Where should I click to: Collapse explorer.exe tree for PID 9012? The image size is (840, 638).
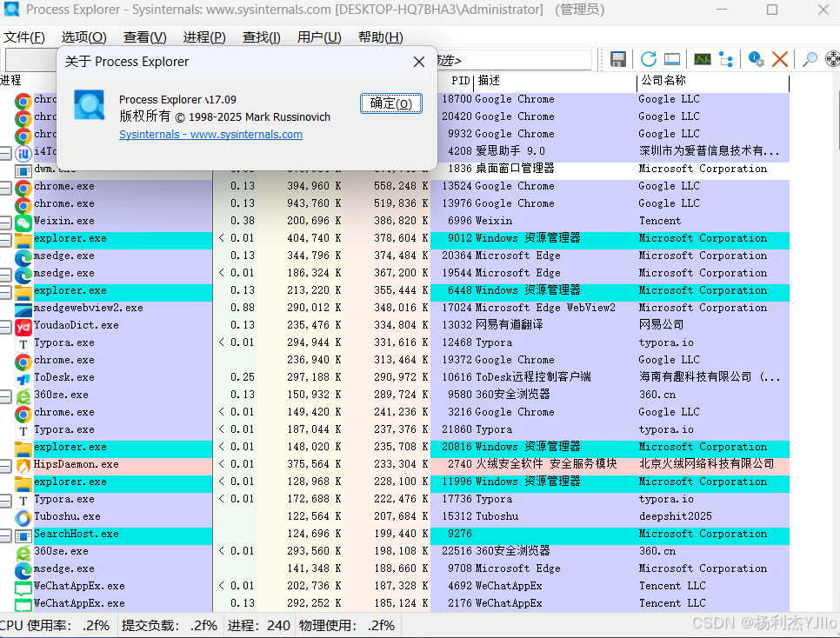pos(5,240)
